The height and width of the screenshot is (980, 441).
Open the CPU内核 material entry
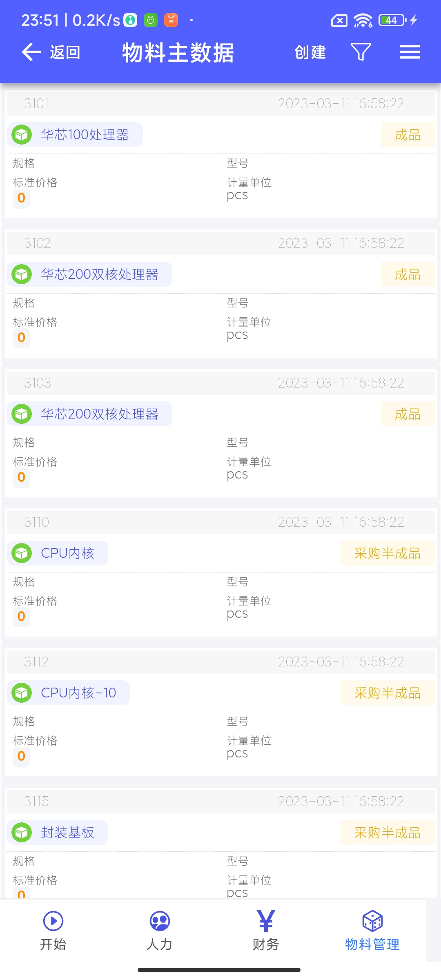tap(68, 553)
